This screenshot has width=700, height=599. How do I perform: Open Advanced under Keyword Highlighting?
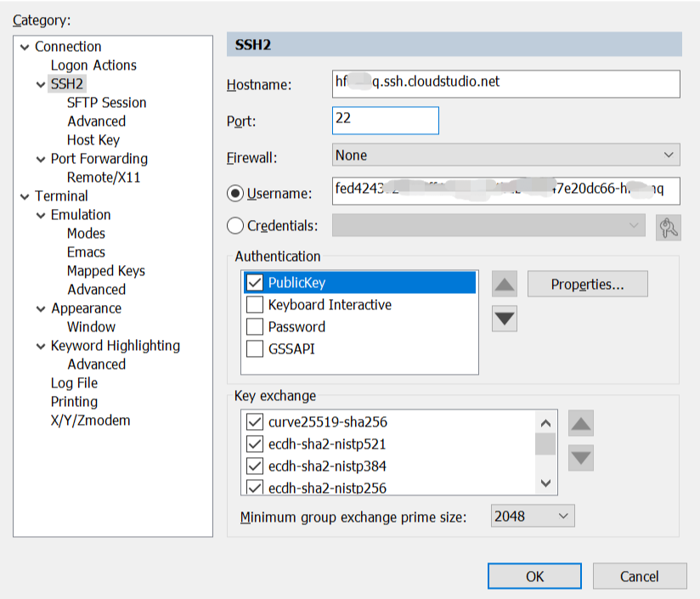coord(97,364)
